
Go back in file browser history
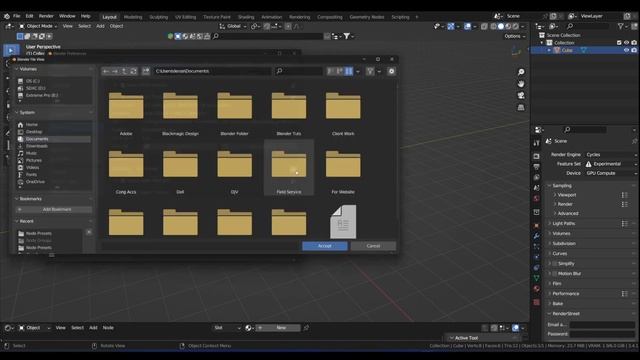point(106,71)
